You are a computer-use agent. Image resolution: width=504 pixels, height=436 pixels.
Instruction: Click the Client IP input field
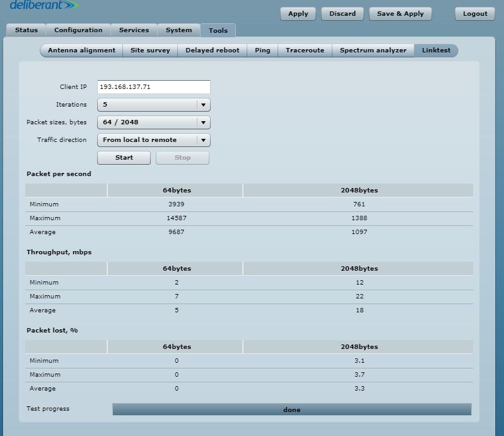[153, 87]
